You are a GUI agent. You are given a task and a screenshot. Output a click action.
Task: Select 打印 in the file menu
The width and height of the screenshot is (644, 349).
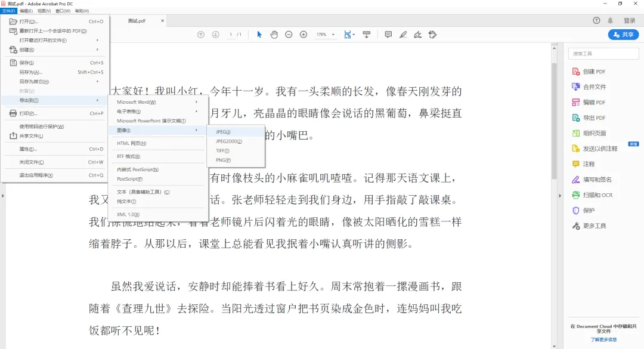click(55, 113)
